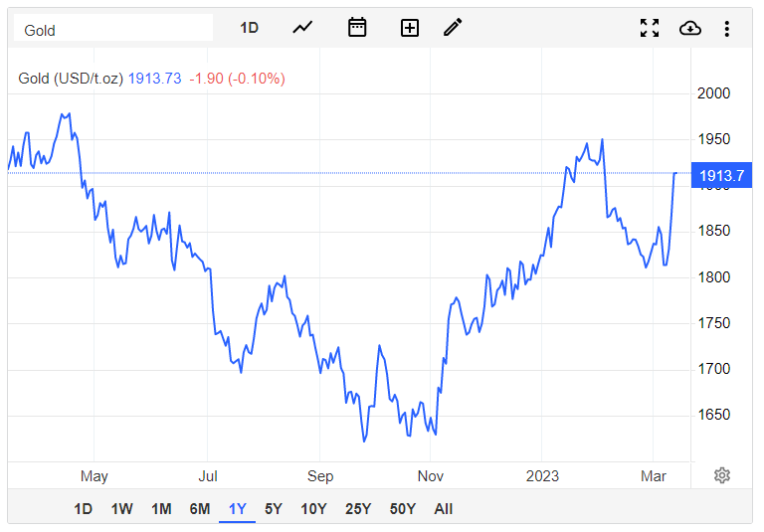The image size is (764, 532).
Task: Click the May label on time axis
Action: 95,476
